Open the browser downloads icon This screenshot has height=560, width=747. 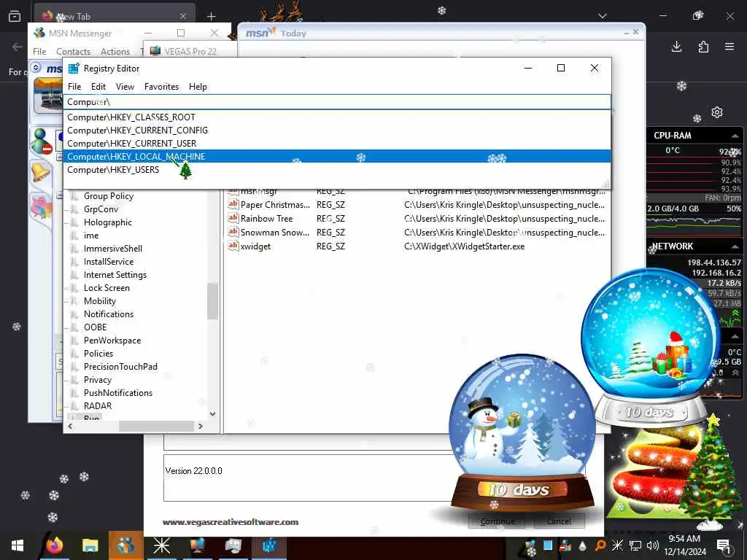[676, 46]
